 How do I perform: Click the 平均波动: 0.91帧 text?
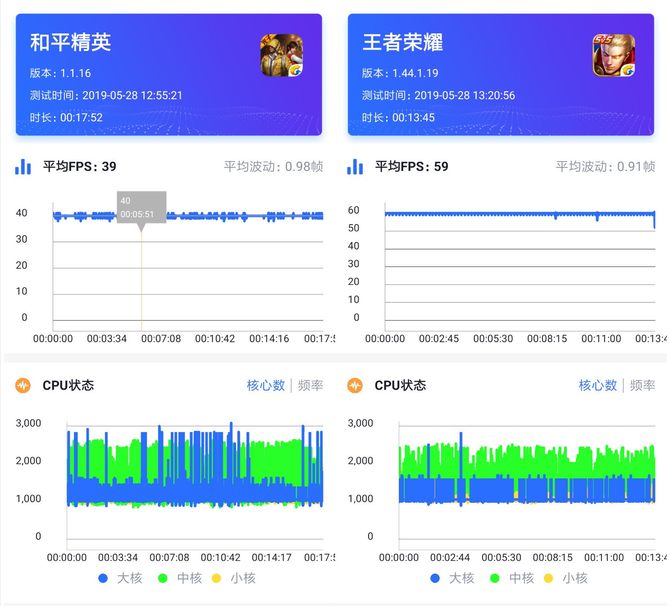[605, 167]
